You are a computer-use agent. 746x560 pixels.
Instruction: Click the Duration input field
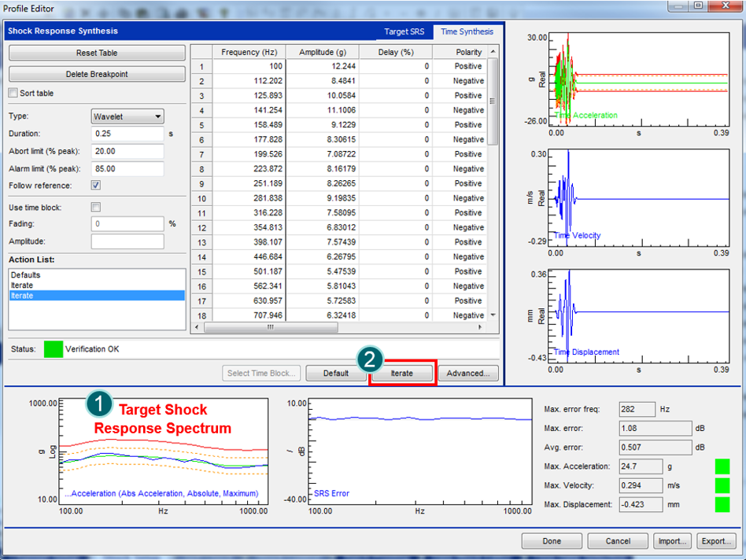coord(127,134)
